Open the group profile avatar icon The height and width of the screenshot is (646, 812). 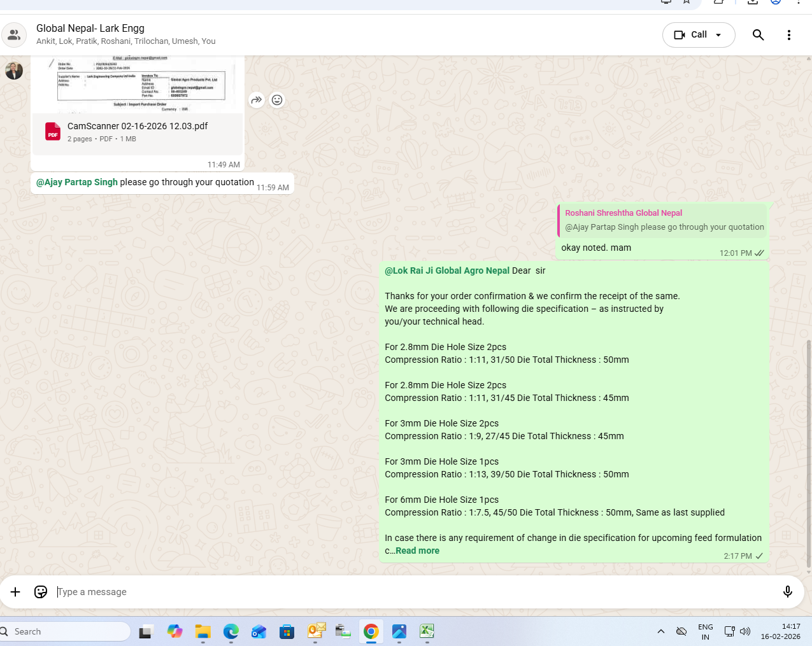tap(14, 35)
